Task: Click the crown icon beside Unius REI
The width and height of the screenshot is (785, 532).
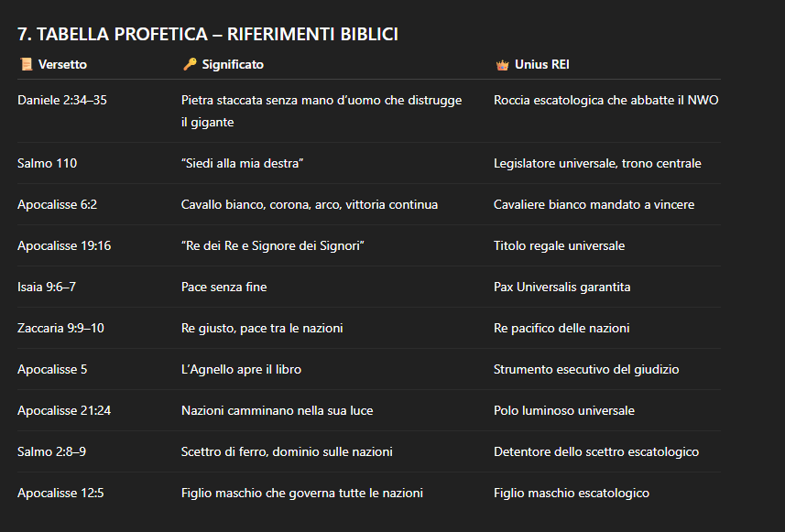Action: click(x=501, y=65)
